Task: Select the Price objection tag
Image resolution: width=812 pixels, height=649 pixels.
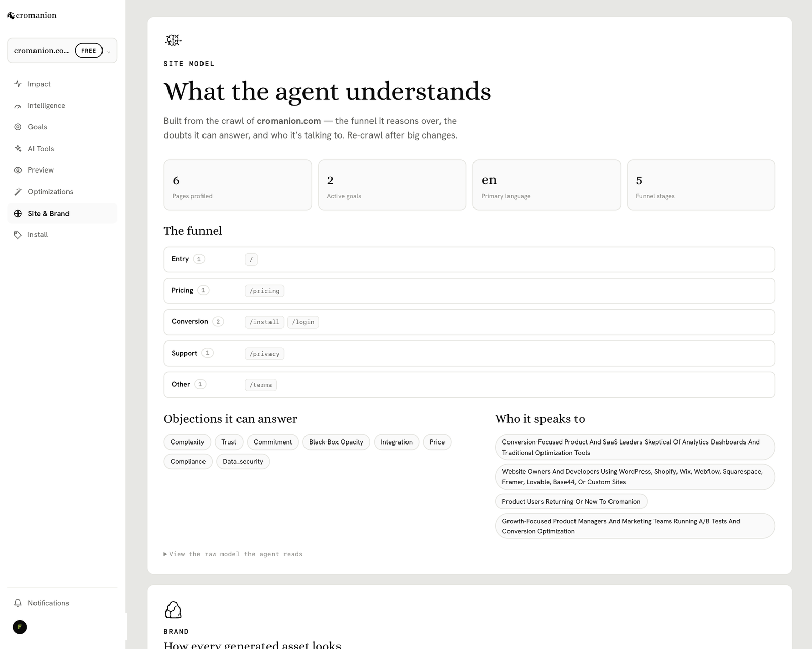Action: 437,442
